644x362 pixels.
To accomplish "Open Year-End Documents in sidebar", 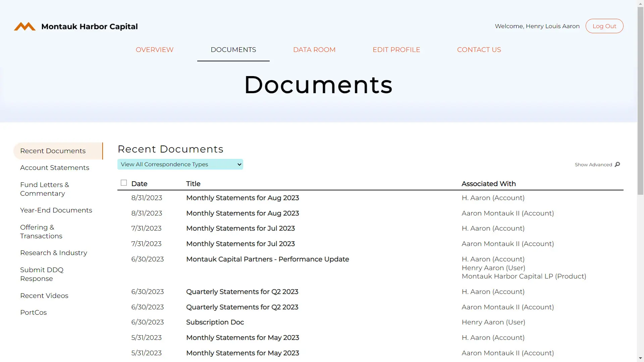I will click(56, 210).
